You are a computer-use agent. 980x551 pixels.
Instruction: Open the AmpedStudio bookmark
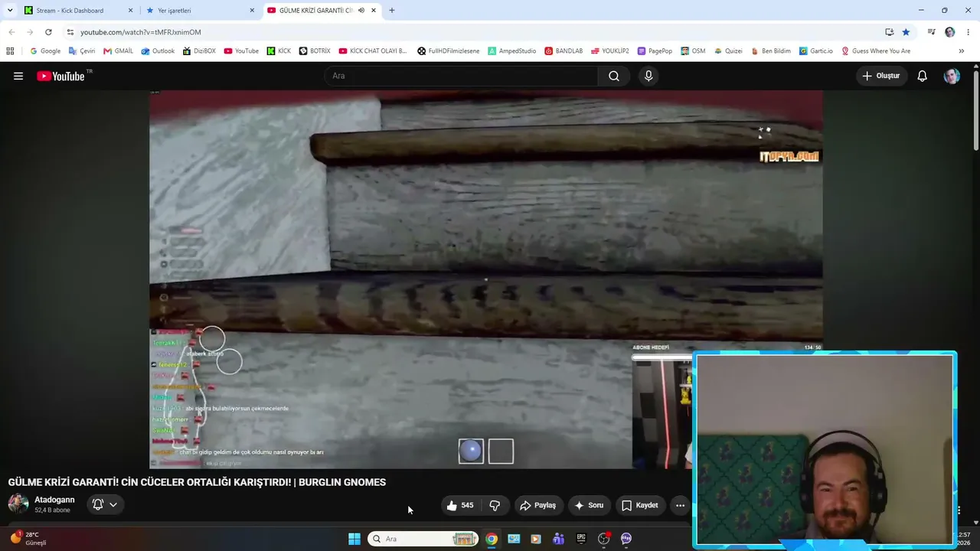pos(512,51)
